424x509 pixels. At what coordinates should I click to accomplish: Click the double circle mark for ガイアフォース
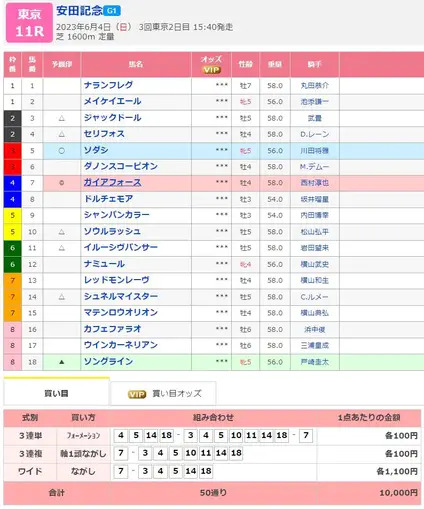pos(62,183)
